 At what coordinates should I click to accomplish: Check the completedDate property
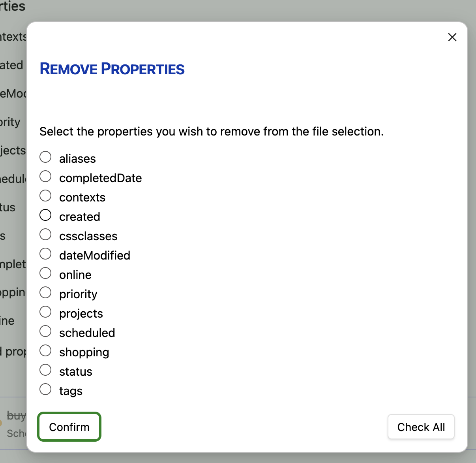(x=45, y=176)
